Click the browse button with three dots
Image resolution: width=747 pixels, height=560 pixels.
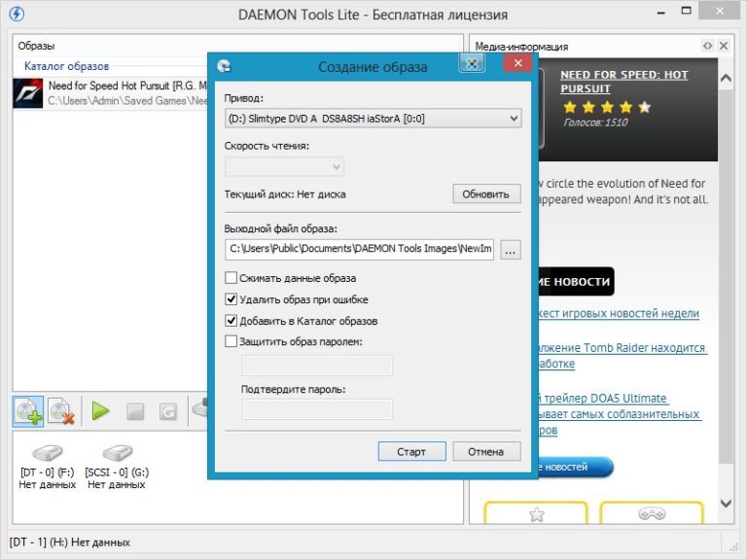511,250
